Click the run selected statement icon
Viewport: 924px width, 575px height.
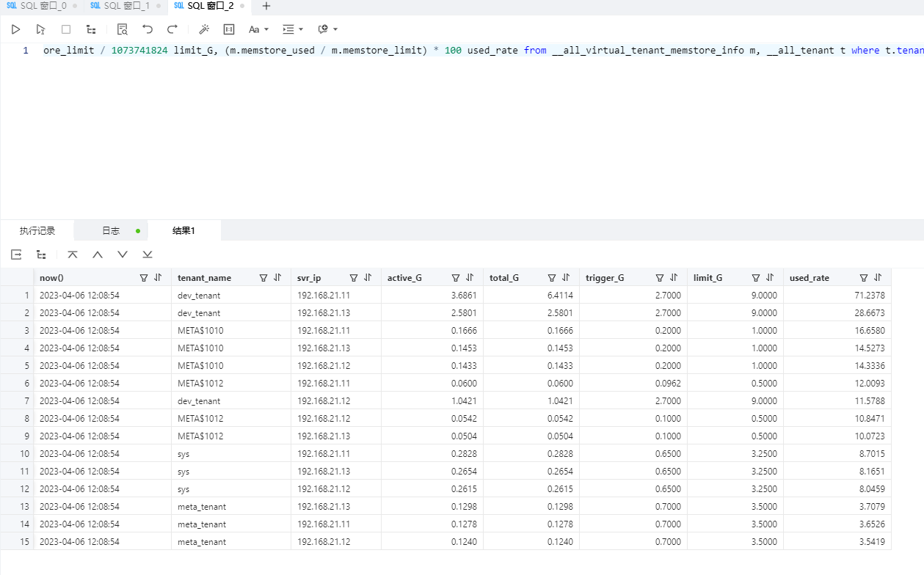tap(41, 29)
